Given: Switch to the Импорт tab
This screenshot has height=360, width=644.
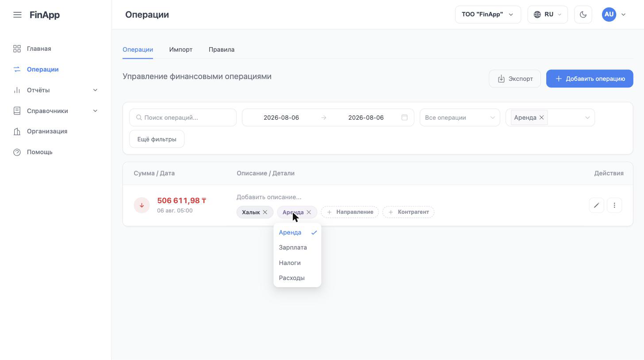Looking at the screenshot, I should coord(180,49).
